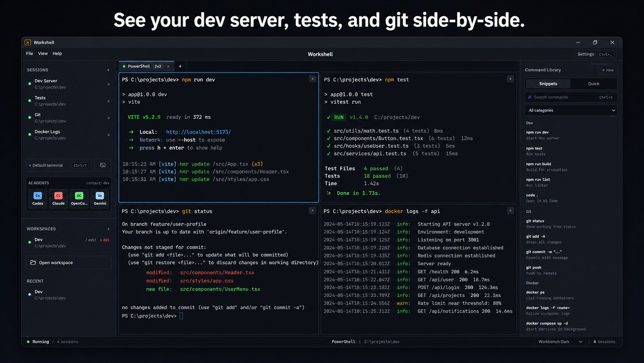This screenshot has width=644, height=363.
Task: Launch the Claude AI agent
Action: 59,199
